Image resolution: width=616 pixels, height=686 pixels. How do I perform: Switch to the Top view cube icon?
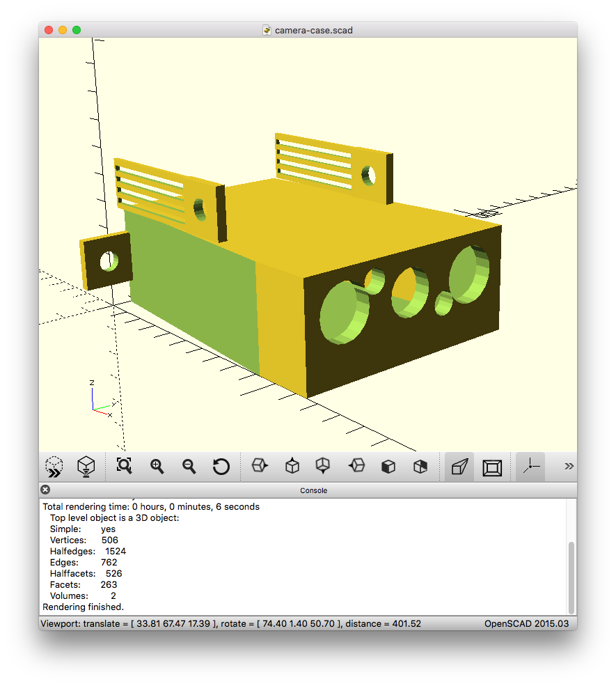(x=292, y=466)
